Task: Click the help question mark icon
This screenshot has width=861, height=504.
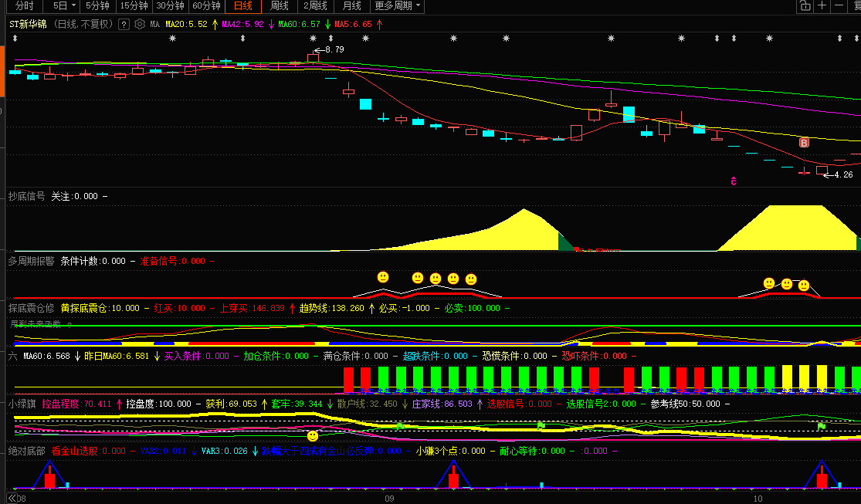Action: (x=123, y=24)
